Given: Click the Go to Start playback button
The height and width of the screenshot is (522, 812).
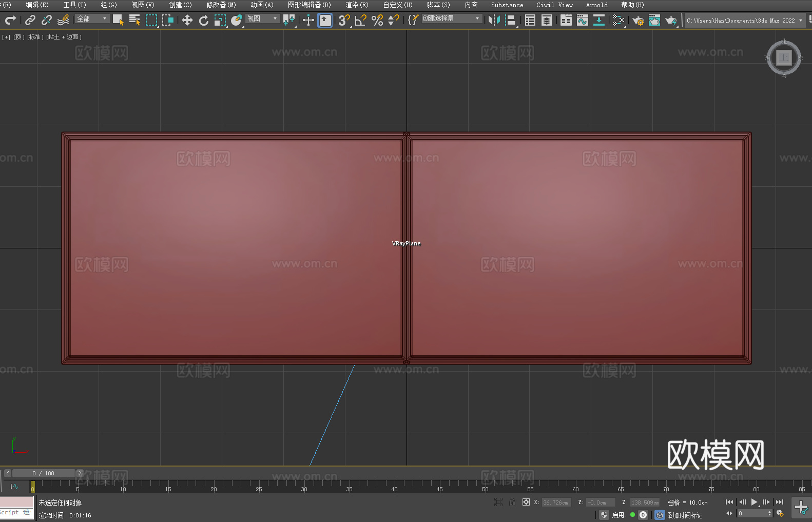Looking at the screenshot, I should 729,502.
